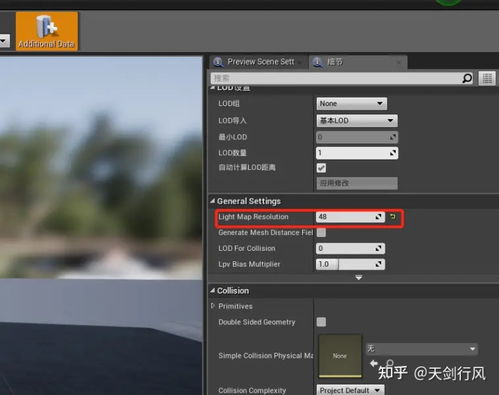Viewport: 499px width, 395px height.
Task: Click the search magnifier icon
Action: coord(467,78)
